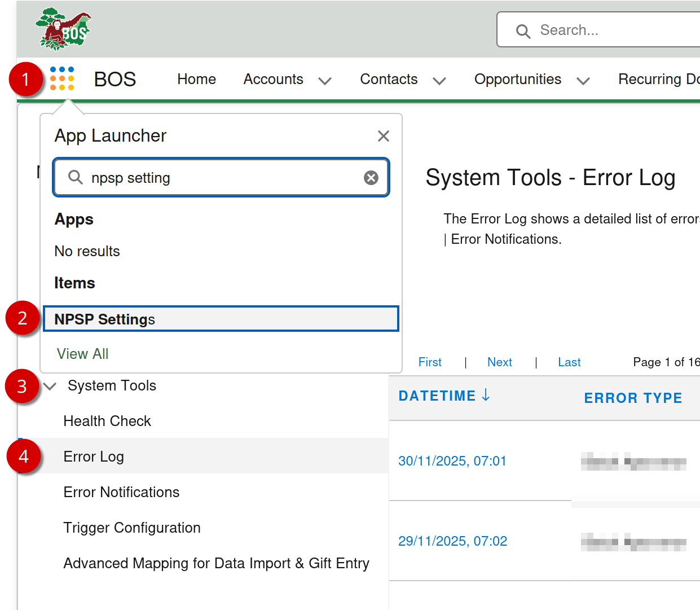Image resolution: width=700 pixels, height=610 pixels.
Task: Open the Accounts tab
Action: tap(273, 79)
